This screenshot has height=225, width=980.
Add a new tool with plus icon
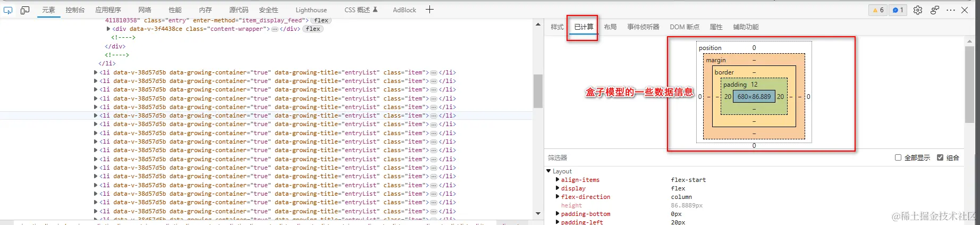[x=429, y=10]
